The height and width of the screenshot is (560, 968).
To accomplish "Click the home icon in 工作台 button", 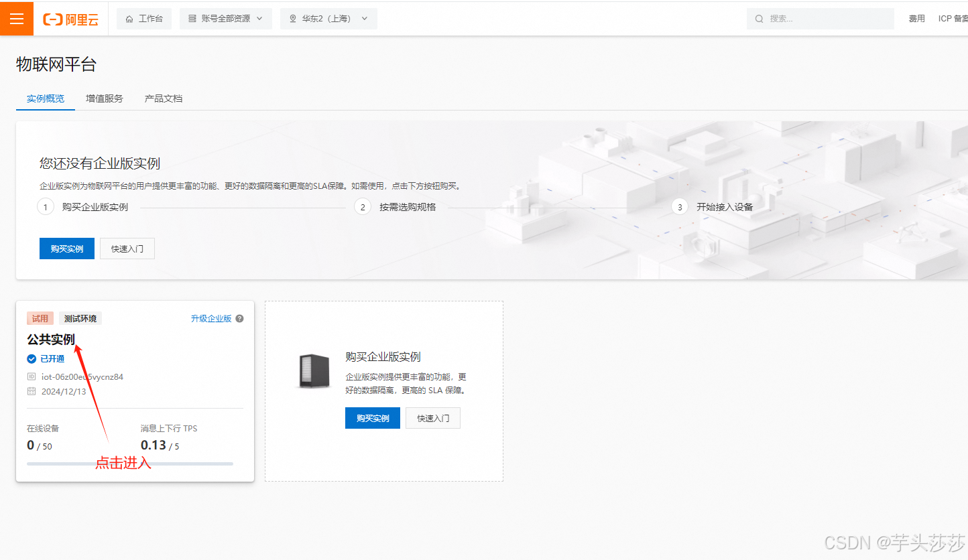I will point(129,19).
